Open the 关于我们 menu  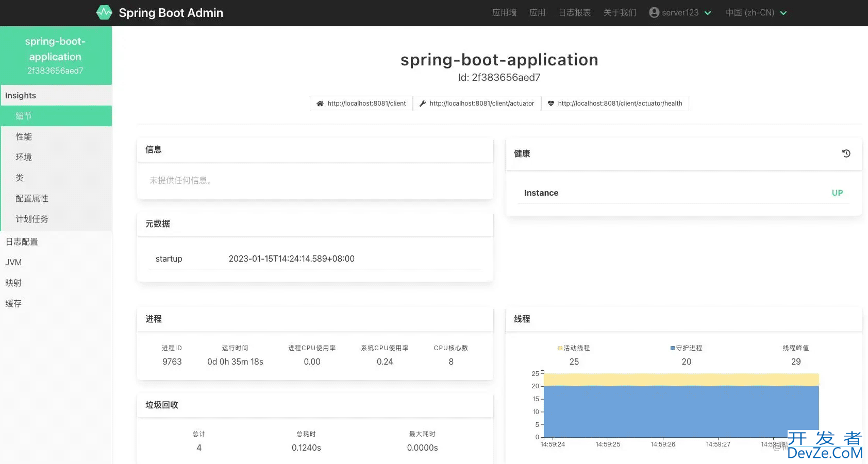620,13
